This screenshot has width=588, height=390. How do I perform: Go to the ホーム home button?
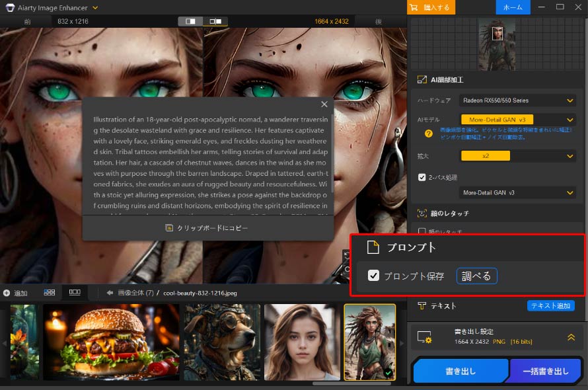(x=513, y=7)
